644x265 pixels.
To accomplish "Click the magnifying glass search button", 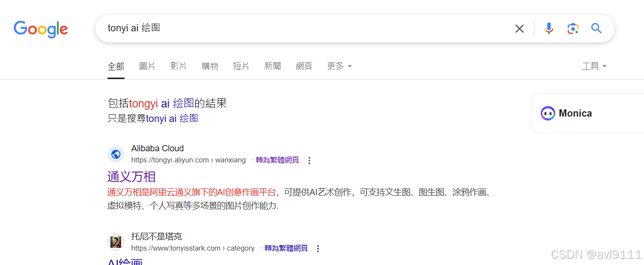I will tap(597, 28).
